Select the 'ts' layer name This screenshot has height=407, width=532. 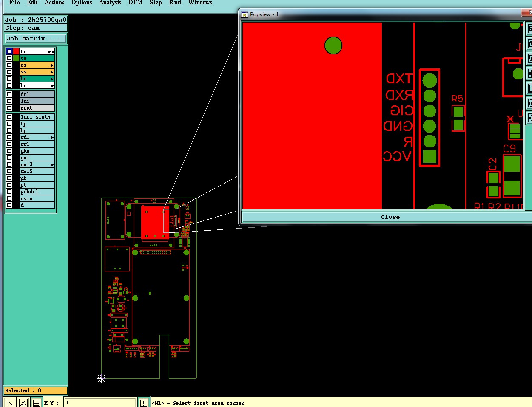(37, 58)
